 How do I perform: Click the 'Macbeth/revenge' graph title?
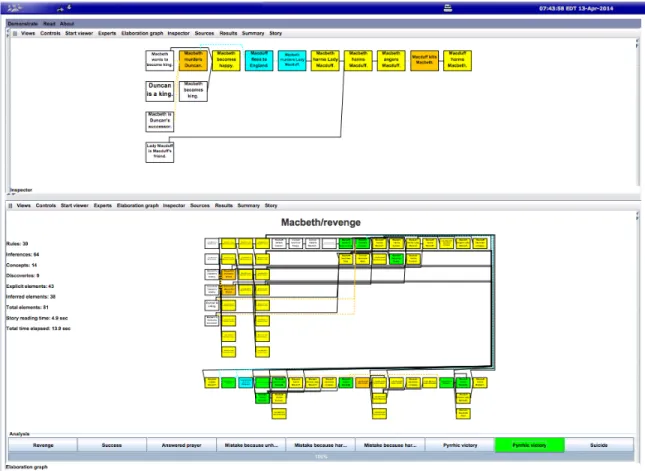[x=321, y=223]
